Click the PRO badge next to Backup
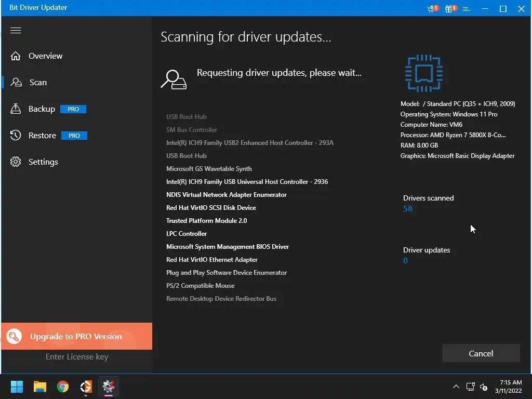The width and height of the screenshot is (532, 399). 73,109
